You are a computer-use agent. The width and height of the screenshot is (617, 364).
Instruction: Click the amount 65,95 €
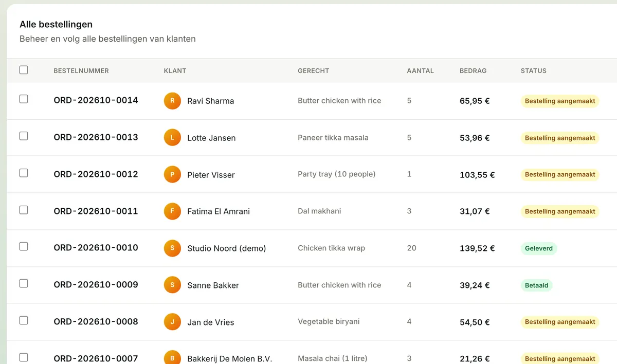click(x=475, y=101)
